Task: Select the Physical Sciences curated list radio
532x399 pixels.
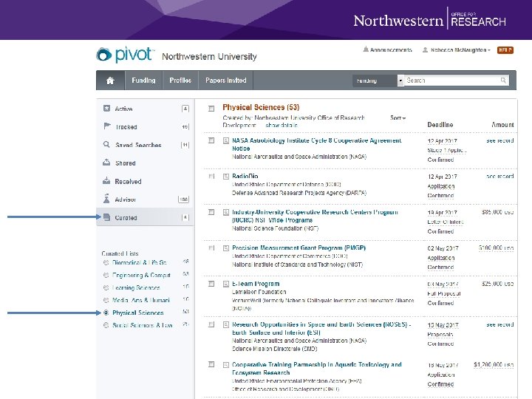Action: pyautogui.click(x=106, y=313)
